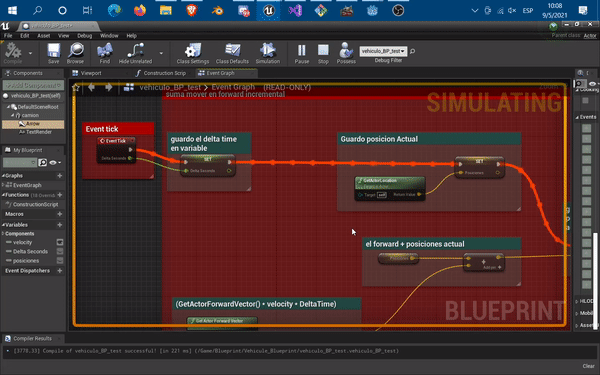
Task: Open Windows Start menu
Action: (x=12, y=10)
